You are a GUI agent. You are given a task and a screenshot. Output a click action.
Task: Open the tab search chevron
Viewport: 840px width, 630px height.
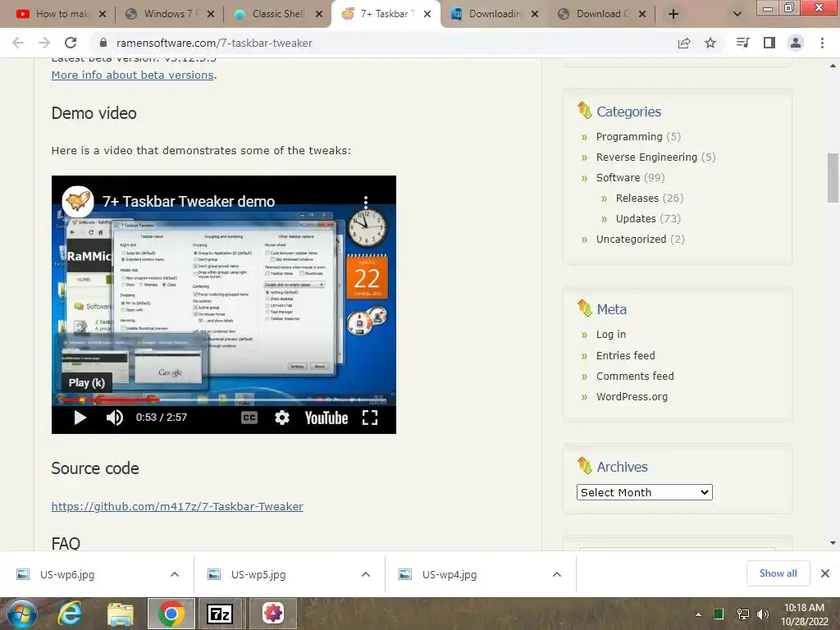pos(737,15)
